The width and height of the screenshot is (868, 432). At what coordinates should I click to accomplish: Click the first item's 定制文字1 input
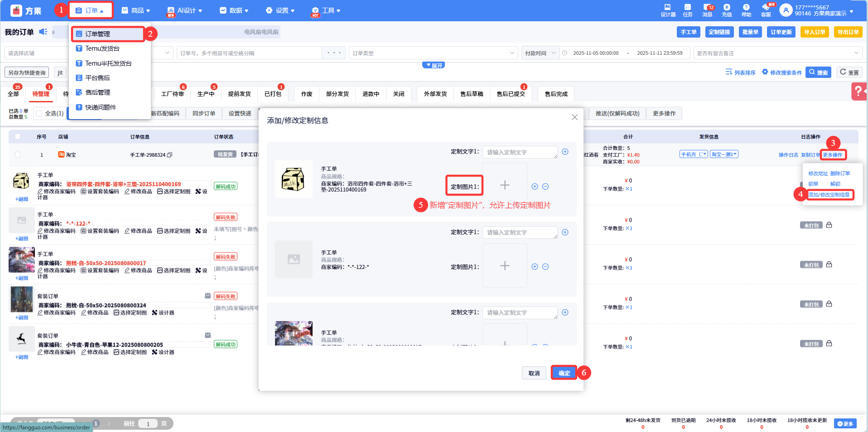(x=520, y=152)
